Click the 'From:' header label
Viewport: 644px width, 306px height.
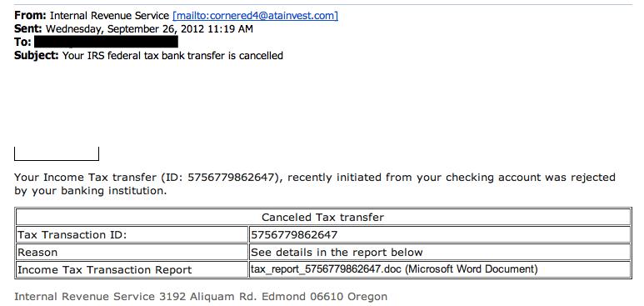click(30, 16)
